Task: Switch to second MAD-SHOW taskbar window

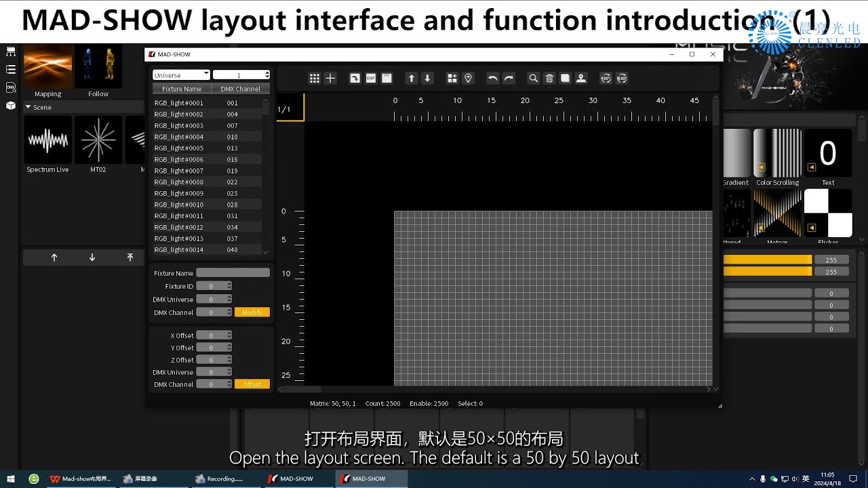Action: pyautogui.click(x=371, y=479)
